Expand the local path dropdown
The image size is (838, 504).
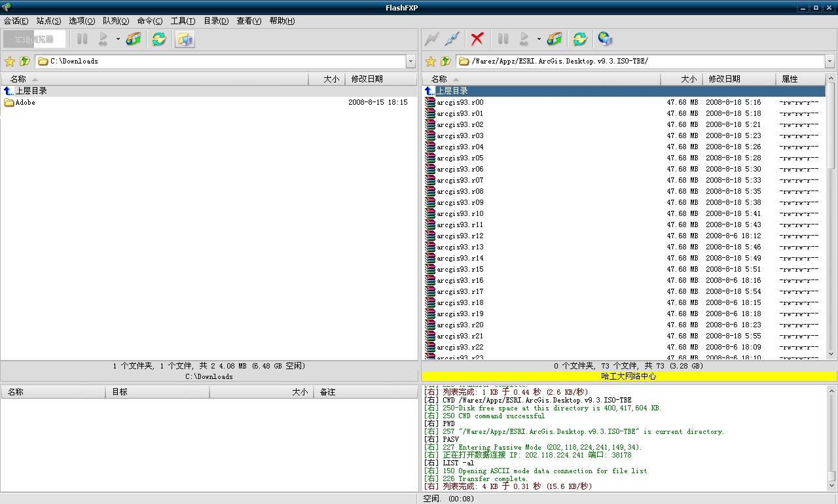[411, 61]
